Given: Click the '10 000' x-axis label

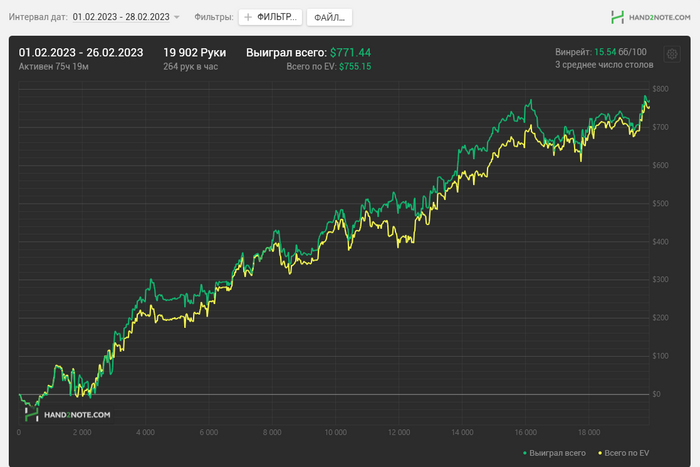Looking at the screenshot, I should click(x=335, y=432).
